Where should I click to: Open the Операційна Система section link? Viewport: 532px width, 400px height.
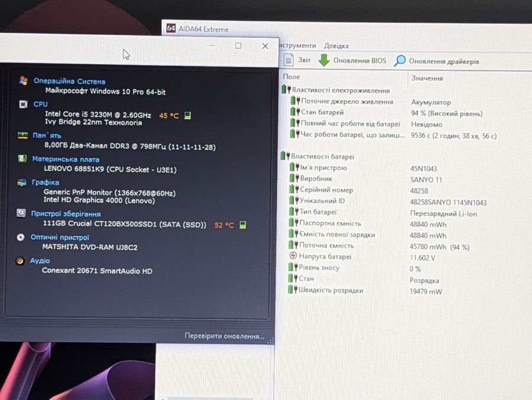tap(69, 82)
